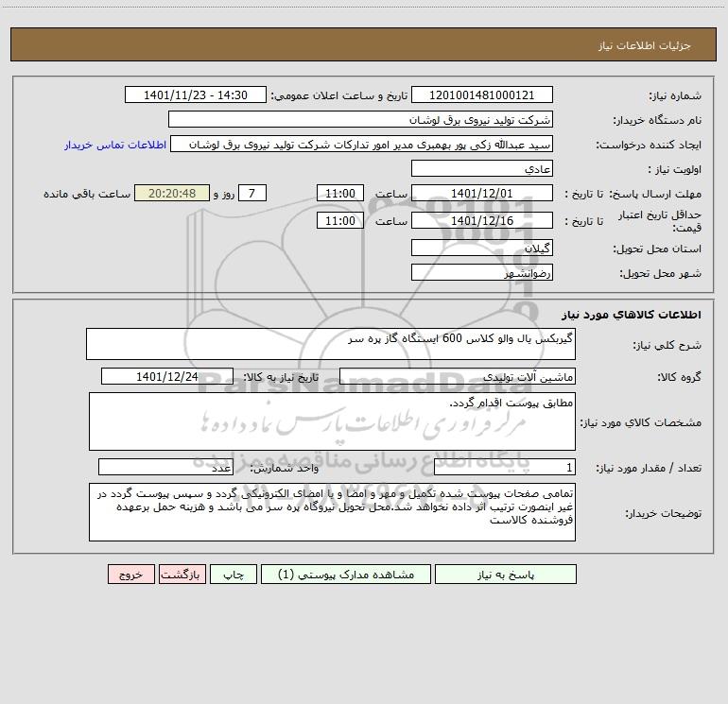The width and height of the screenshot is (728, 704).
Task: Click the response deadline time 11:00 field
Action: pos(339,193)
